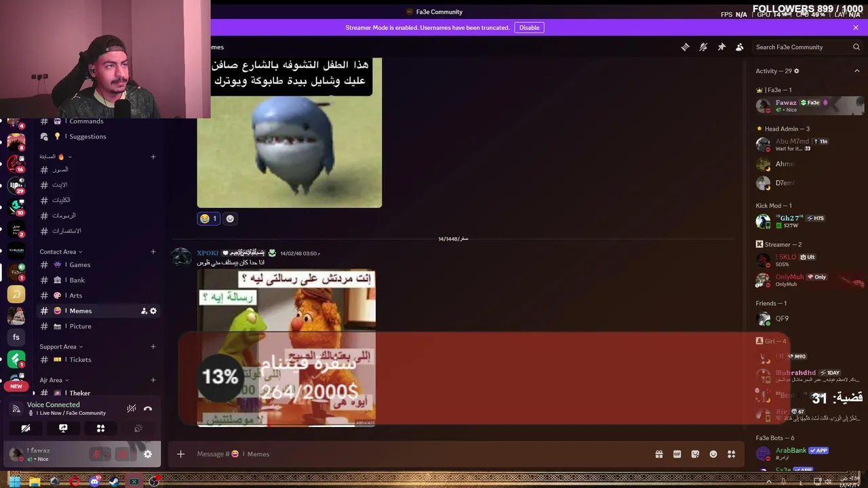This screenshot has height=488, width=868.
Task: Create channel in Contact Area category
Action: 153,252
